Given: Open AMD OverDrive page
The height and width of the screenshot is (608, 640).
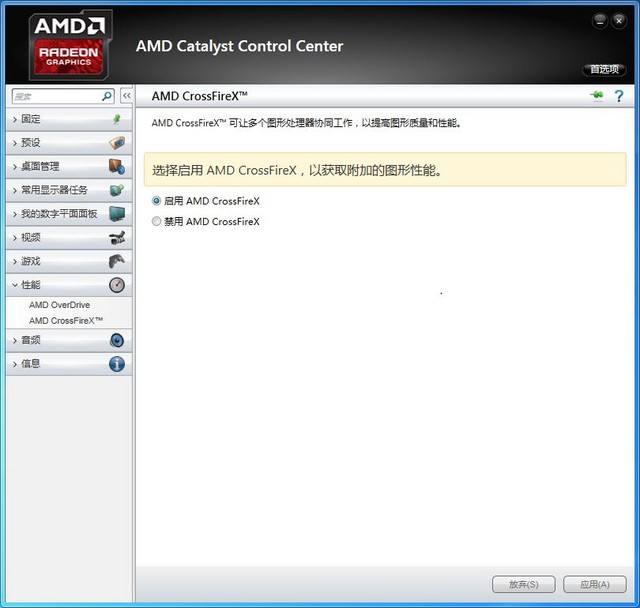Looking at the screenshot, I should point(60,305).
